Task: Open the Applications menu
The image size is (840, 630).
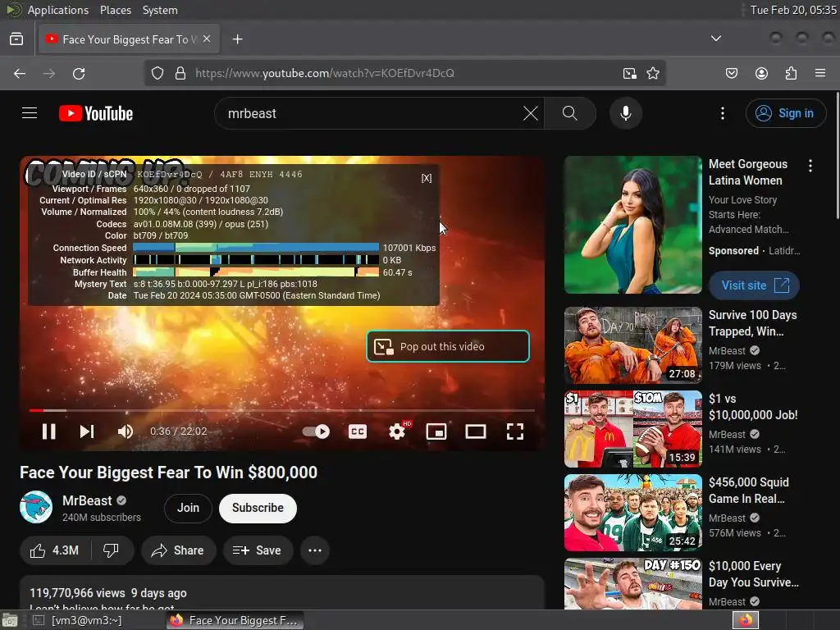Action: 58,10
